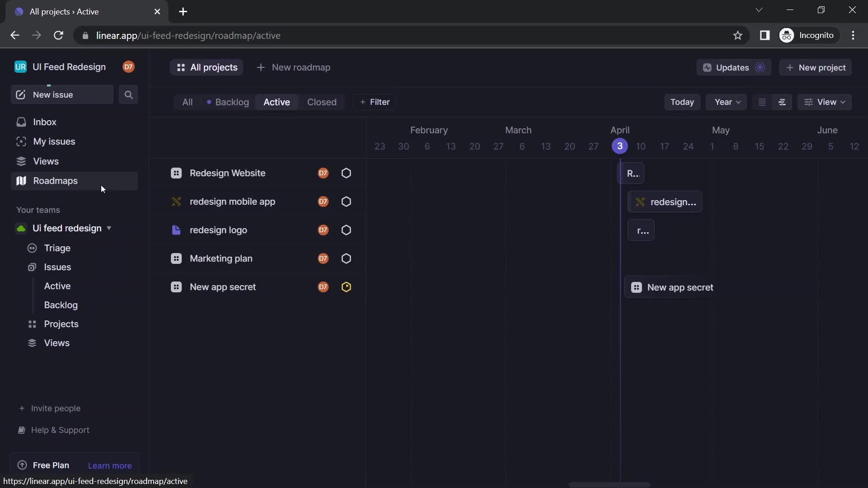Expand Ui feed redesign team section
Image resolution: width=868 pixels, height=488 pixels.
(x=108, y=228)
